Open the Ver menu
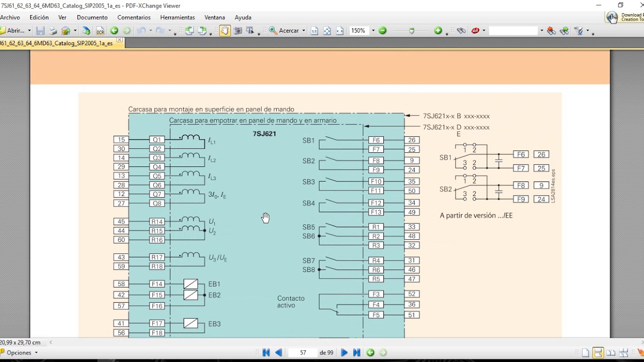 pos(62,17)
